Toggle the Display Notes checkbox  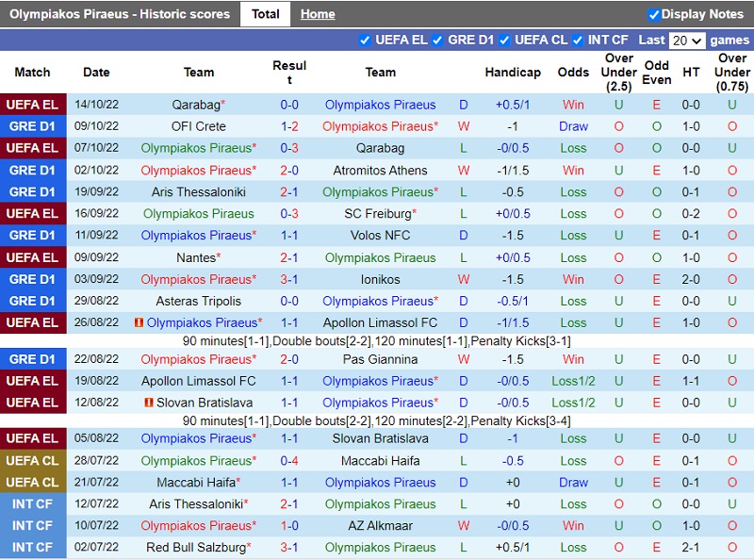click(654, 15)
